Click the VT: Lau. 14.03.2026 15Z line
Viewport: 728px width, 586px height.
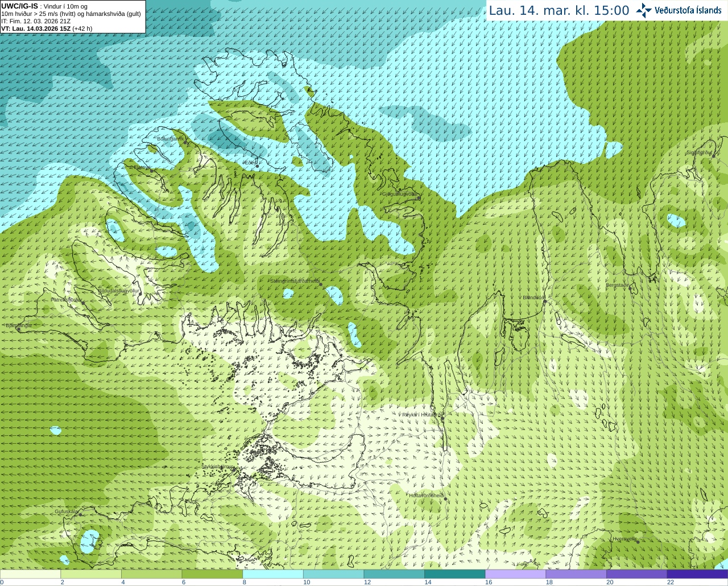click(x=47, y=28)
